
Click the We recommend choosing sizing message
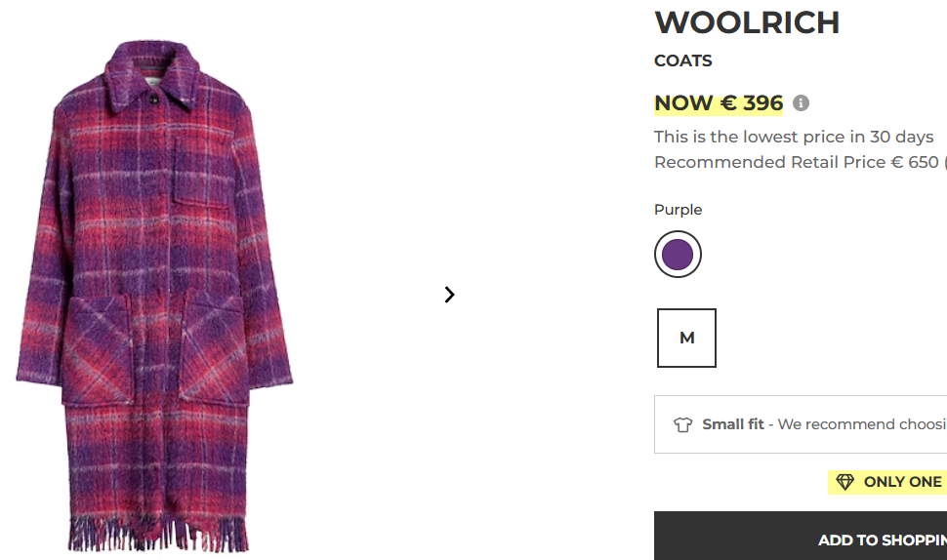click(859, 424)
